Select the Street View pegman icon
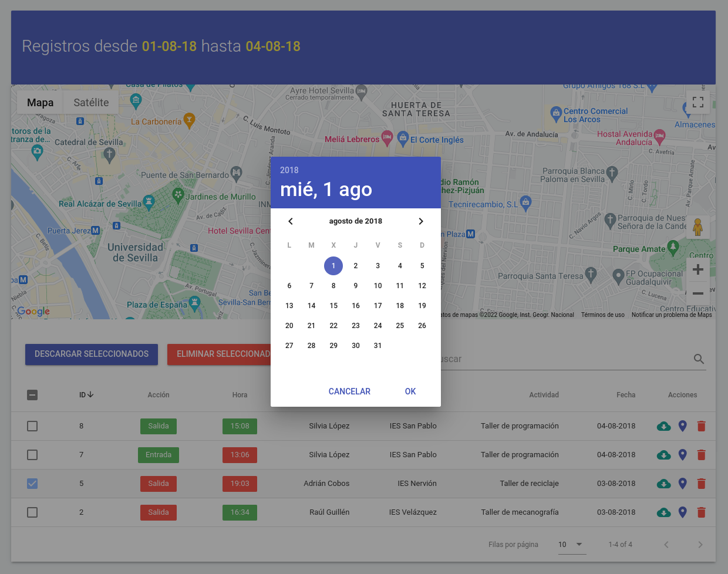The image size is (728, 574). pyautogui.click(x=698, y=227)
